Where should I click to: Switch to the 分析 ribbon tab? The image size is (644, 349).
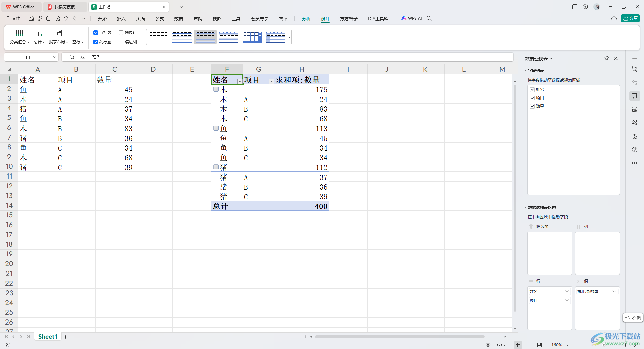(x=306, y=19)
